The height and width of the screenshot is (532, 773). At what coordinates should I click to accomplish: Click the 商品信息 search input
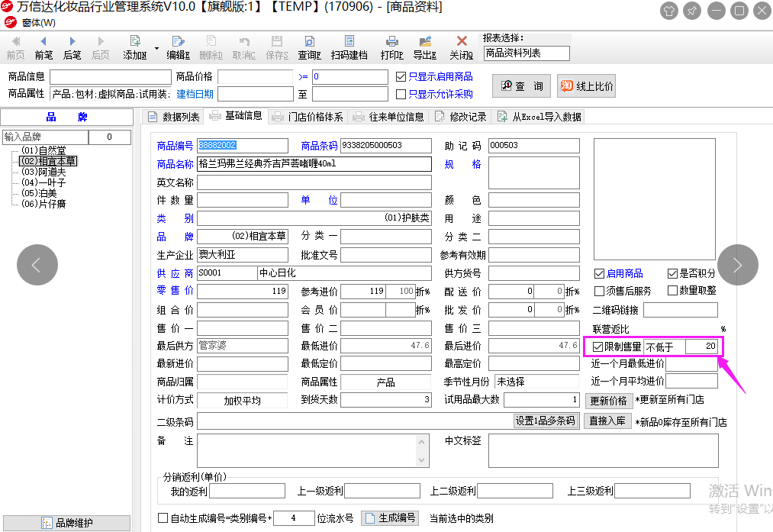point(111,77)
